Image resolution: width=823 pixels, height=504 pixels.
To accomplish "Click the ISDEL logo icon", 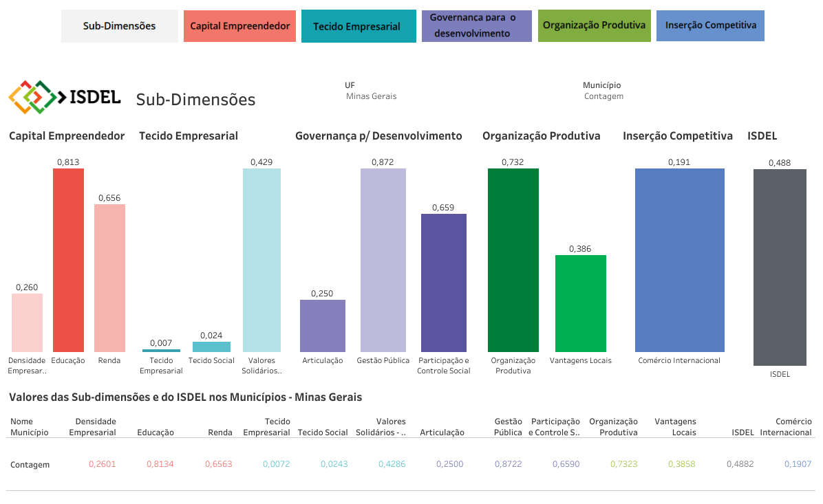I will click(x=32, y=97).
